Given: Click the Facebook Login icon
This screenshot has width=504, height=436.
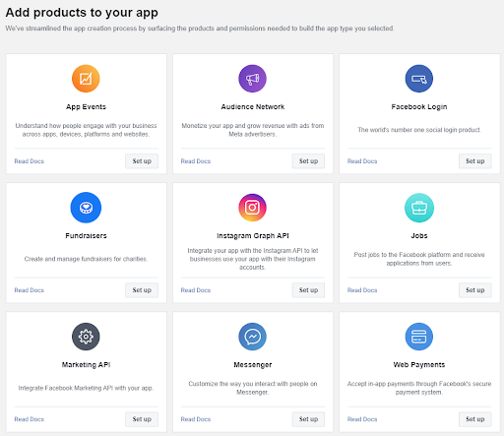Looking at the screenshot, I should click(419, 79).
